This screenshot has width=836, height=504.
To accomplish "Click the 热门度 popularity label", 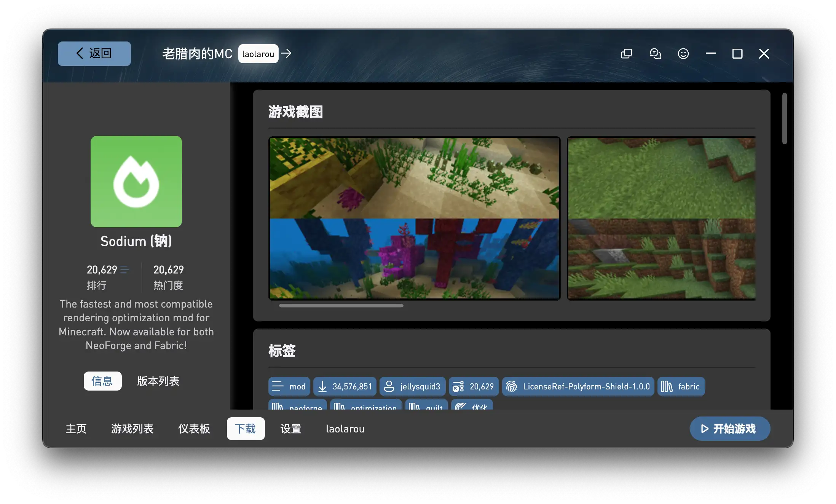I will point(168,285).
